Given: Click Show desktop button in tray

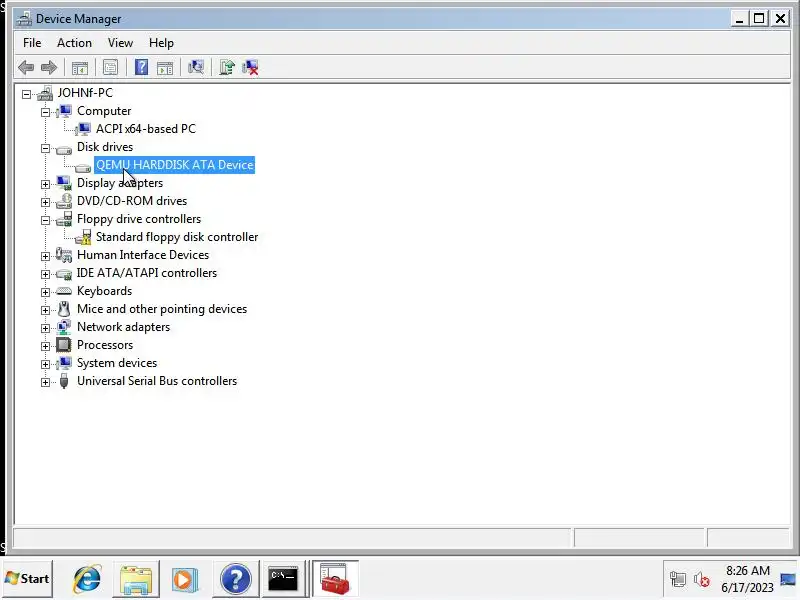Looking at the screenshot, I should [x=788, y=580].
